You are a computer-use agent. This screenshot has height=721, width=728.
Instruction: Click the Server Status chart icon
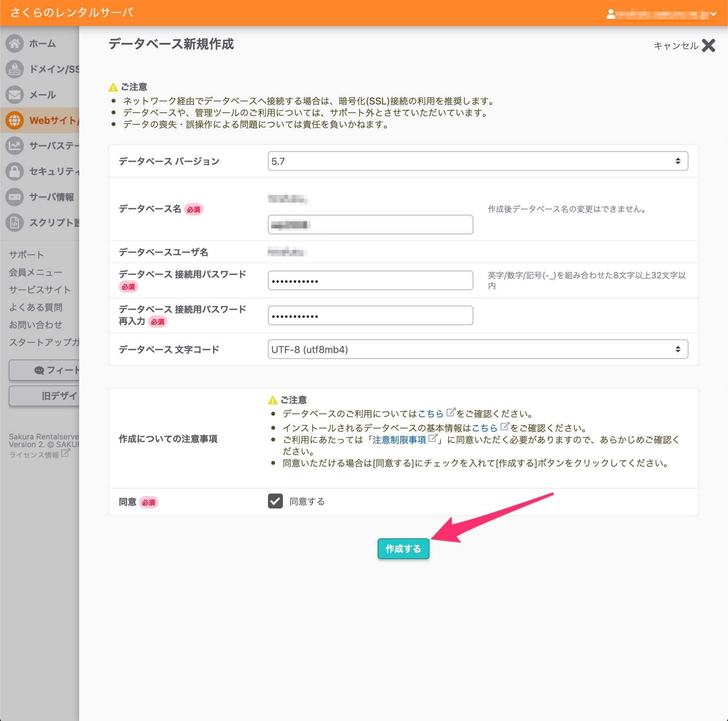click(x=14, y=146)
